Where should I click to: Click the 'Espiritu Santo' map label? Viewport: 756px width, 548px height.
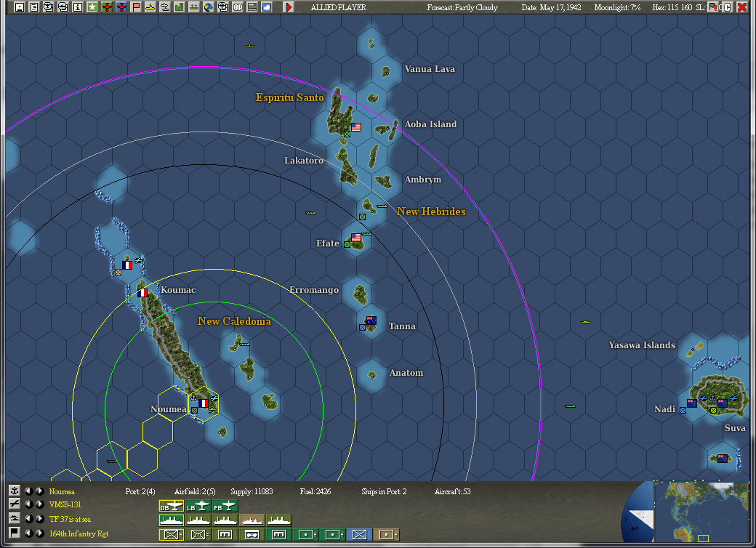(289, 97)
